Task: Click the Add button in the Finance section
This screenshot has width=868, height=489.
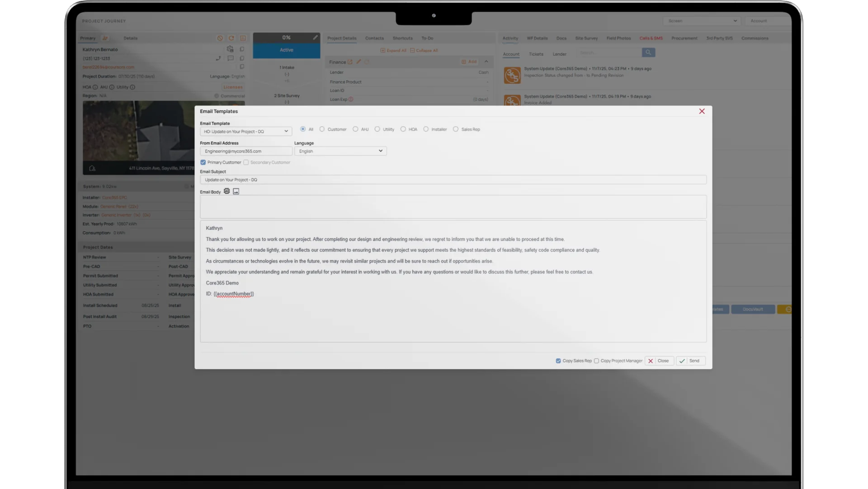Action: coord(469,62)
